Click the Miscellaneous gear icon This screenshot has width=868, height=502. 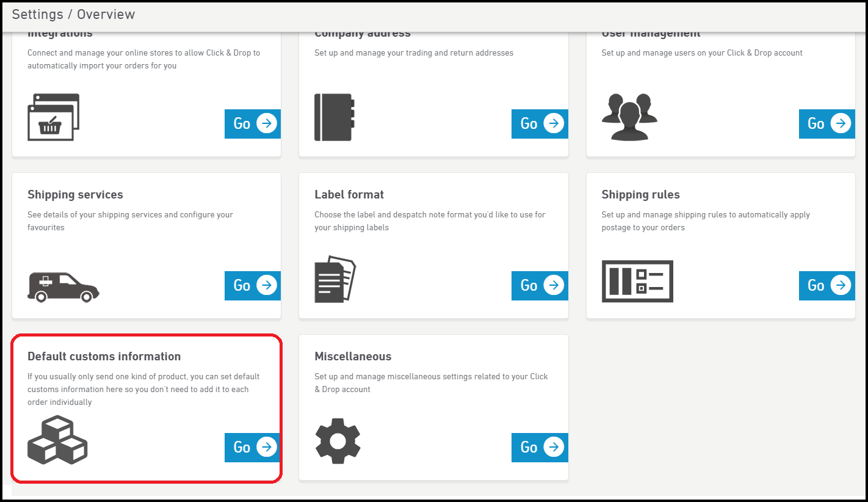[338, 440]
